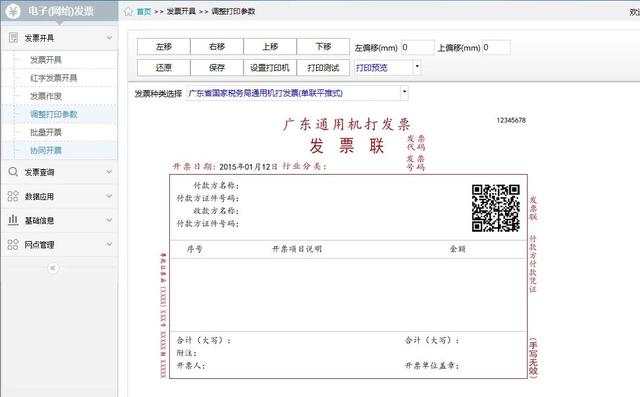Click the 行业分类 label
640x397 pixels.
click(304, 166)
